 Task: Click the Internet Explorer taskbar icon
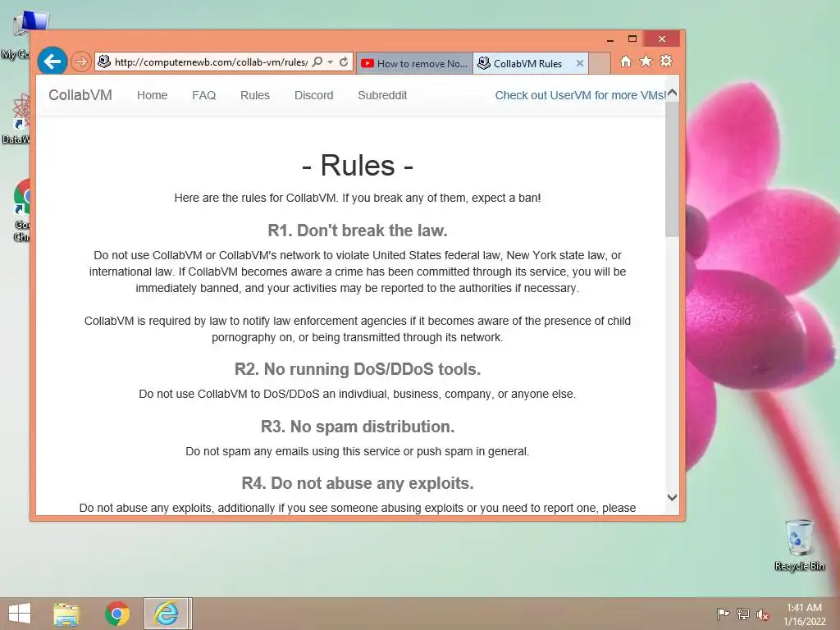(167, 614)
